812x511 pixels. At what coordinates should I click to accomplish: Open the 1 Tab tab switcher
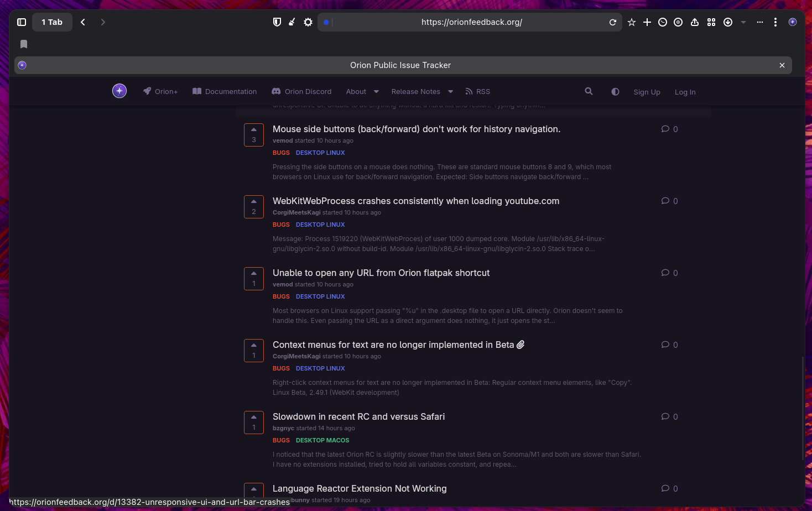pos(52,22)
